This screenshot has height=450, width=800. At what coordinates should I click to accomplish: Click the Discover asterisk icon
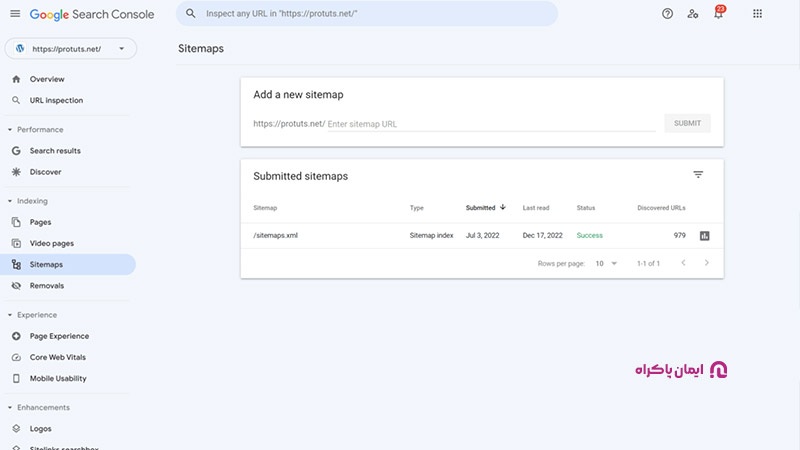coord(16,172)
